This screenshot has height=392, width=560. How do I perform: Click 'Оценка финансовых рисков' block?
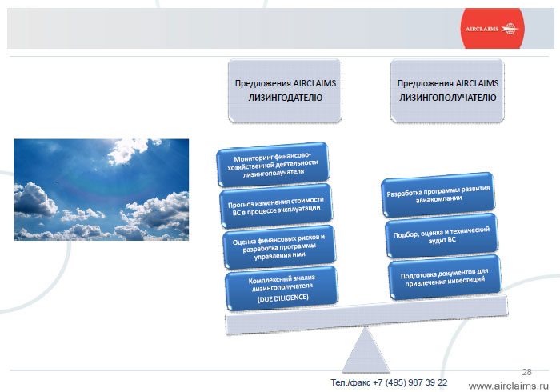[x=279, y=246]
